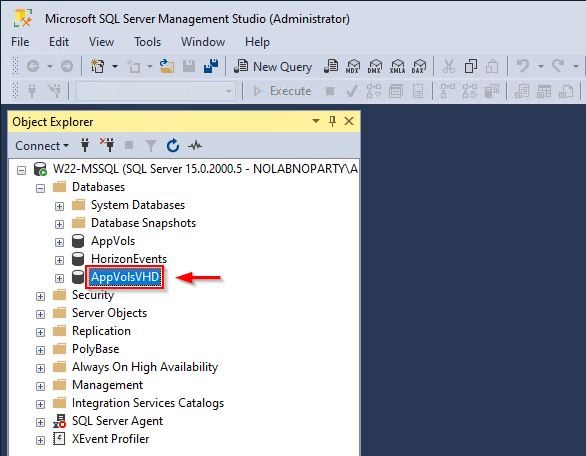Click the Save floppy disk icon

[x=189, y=67]
